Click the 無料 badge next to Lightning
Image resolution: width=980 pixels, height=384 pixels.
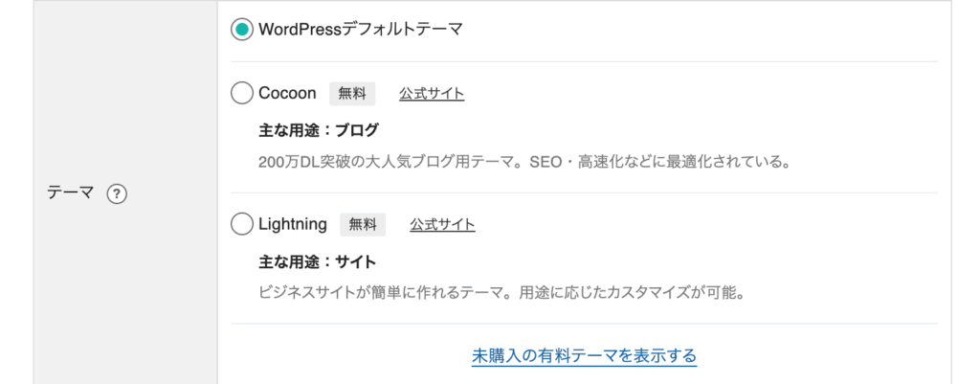363,225
